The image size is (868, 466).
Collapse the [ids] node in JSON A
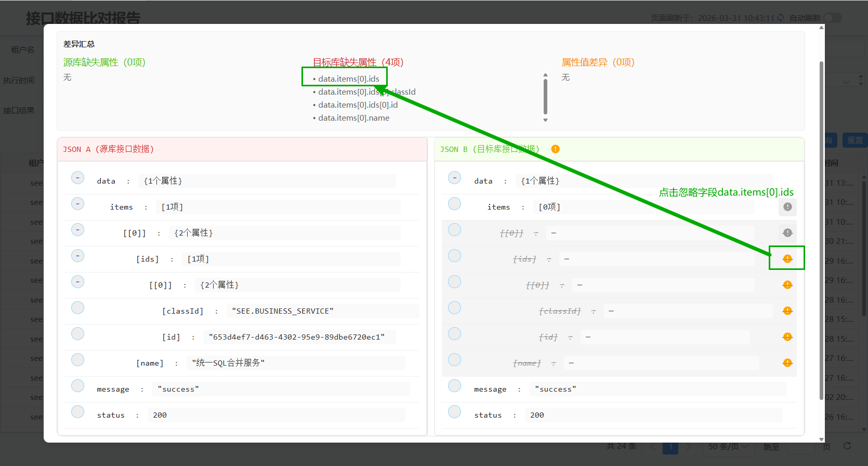[78, 256]
